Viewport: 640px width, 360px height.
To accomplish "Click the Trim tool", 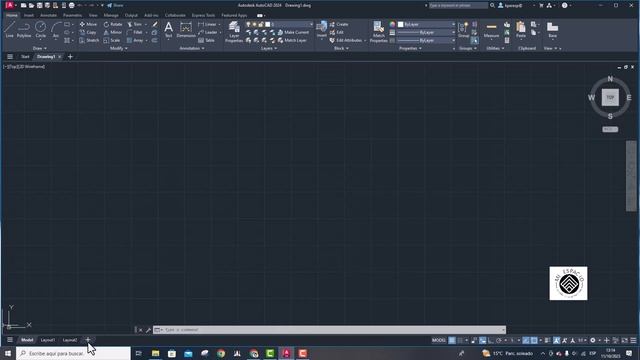I will coord(135,24).
